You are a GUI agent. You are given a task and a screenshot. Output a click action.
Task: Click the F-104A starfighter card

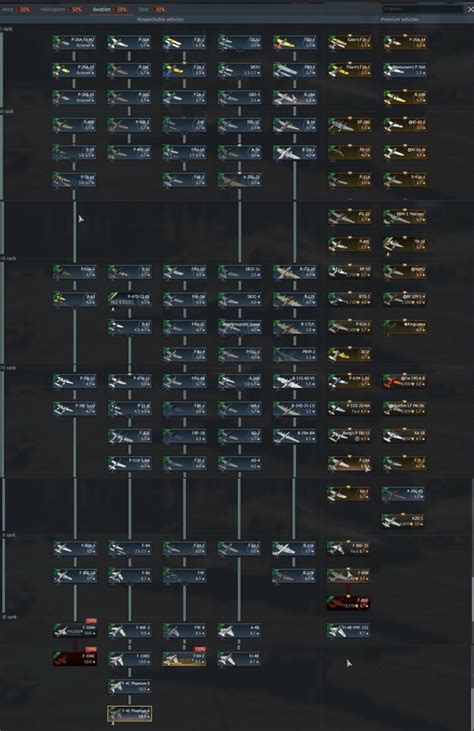click(x=75, y=630)
